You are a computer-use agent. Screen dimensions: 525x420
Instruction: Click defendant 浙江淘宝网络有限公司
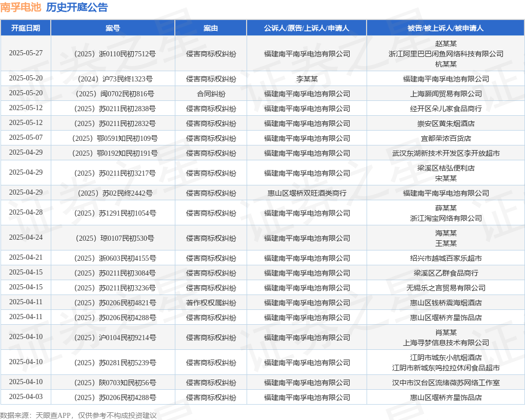pyautogui.click(x=446, y=218)
